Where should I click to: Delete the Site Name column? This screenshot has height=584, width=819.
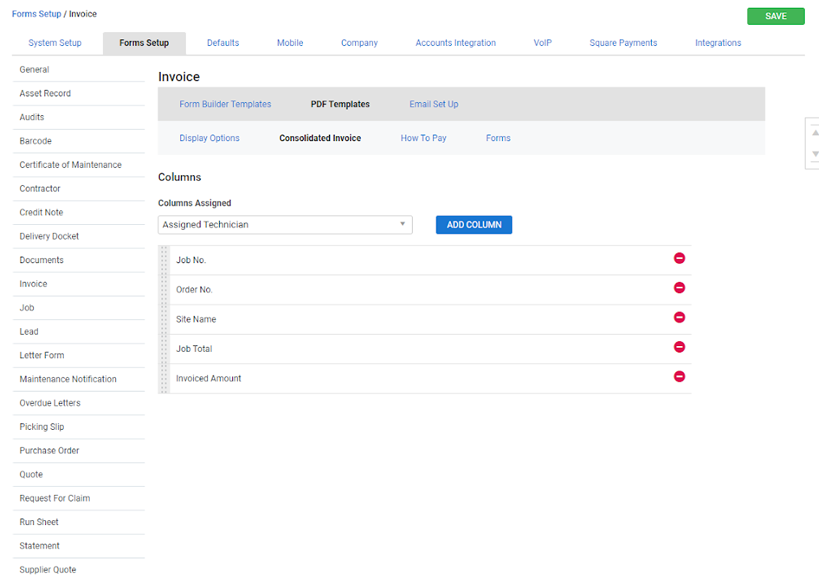click(x=679, y=318)
